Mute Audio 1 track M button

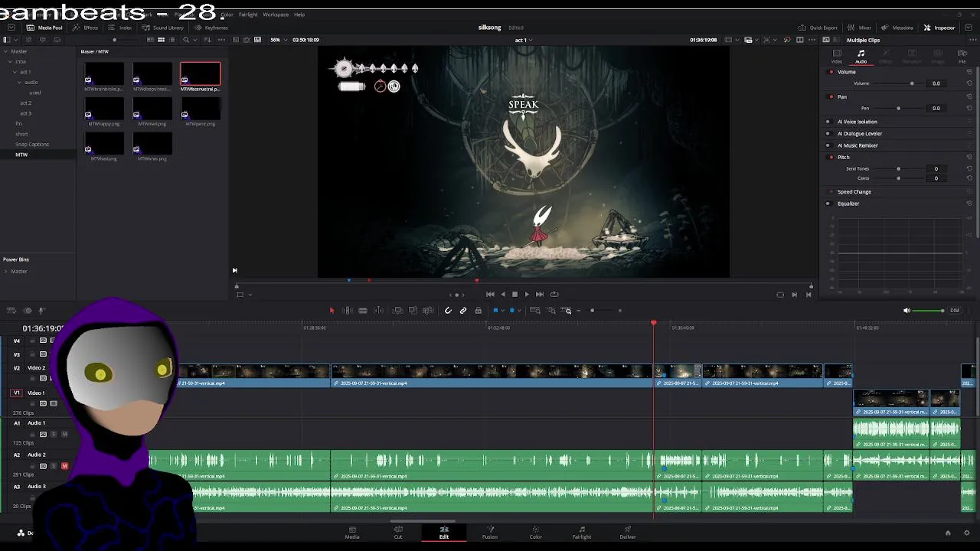(x=64, y=435)
